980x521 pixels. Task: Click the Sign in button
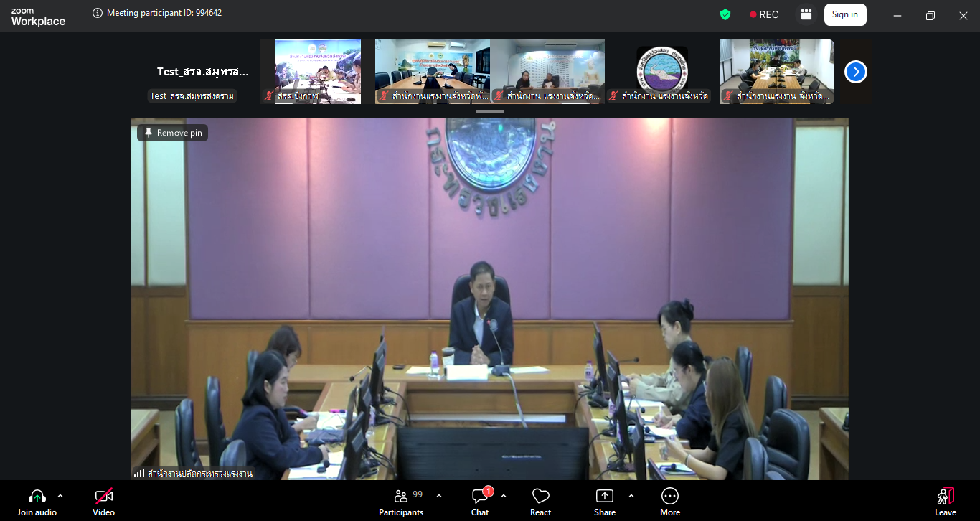tap(844, 14)
